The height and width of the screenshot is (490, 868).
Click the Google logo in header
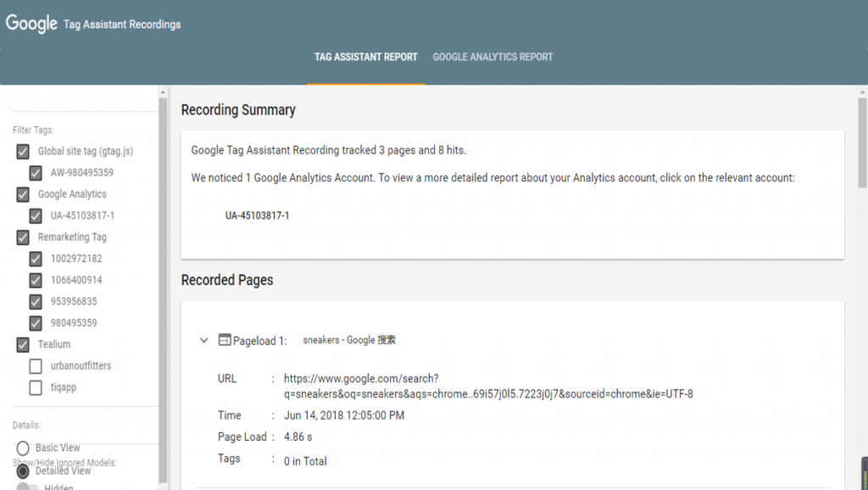coord(31,24)
